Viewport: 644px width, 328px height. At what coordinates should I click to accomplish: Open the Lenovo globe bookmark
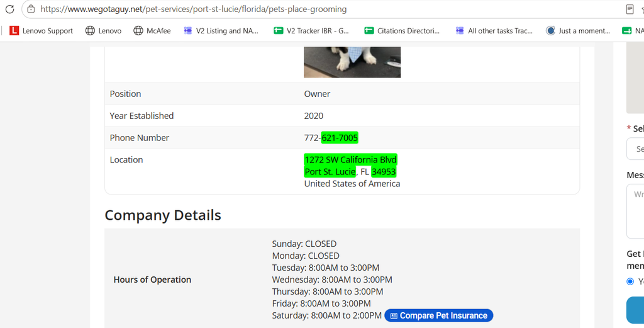pyautogui.click(x=103, y=30)
